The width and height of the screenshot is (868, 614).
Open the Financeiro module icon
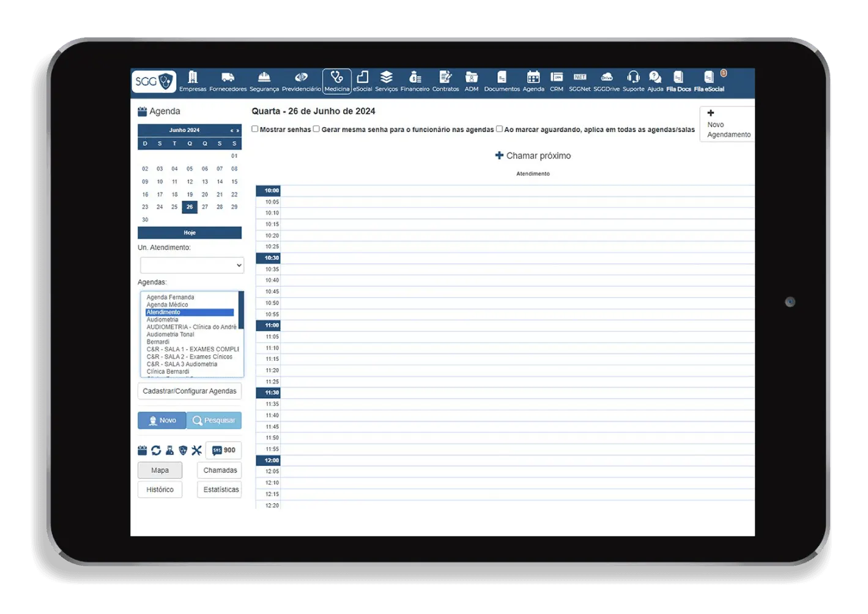pos(415,81)
